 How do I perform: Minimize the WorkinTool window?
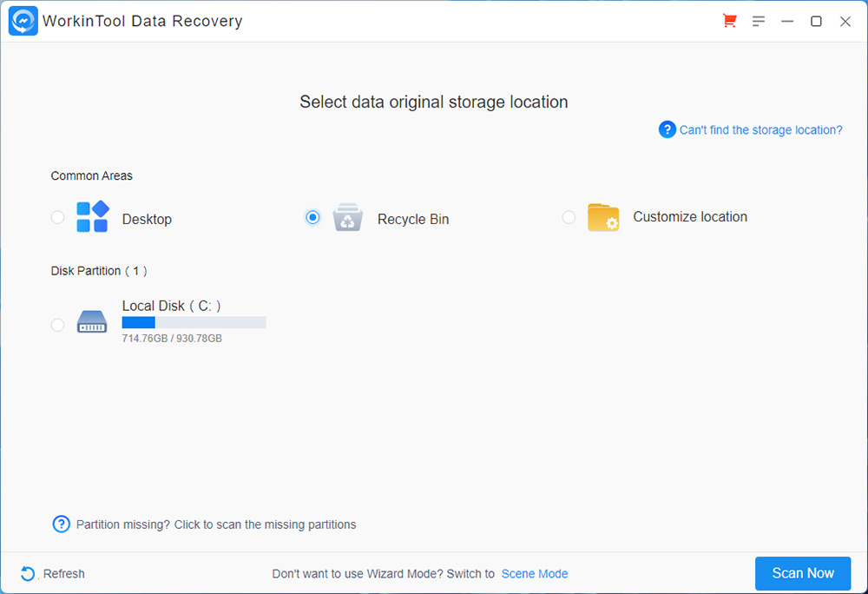click(787, 21)
